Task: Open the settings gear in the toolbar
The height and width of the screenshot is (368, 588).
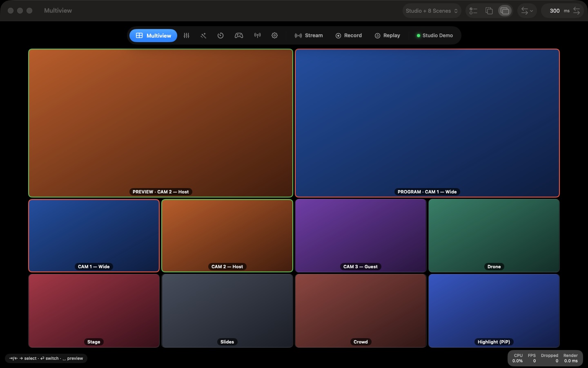Action: click(x=275, y=36)
